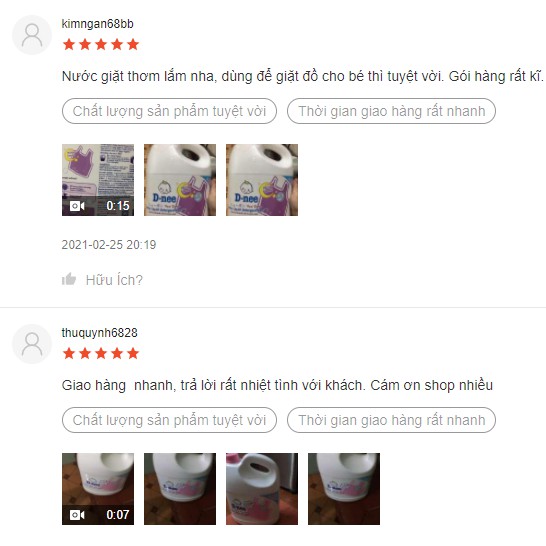The width and height of the screenshot is (546, 546).
Task: Play the 0:15 review video
Action: (98, 180)
